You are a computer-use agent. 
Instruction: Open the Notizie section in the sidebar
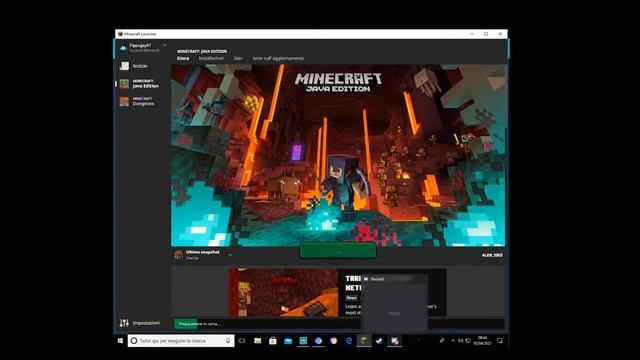pos(140,66)
